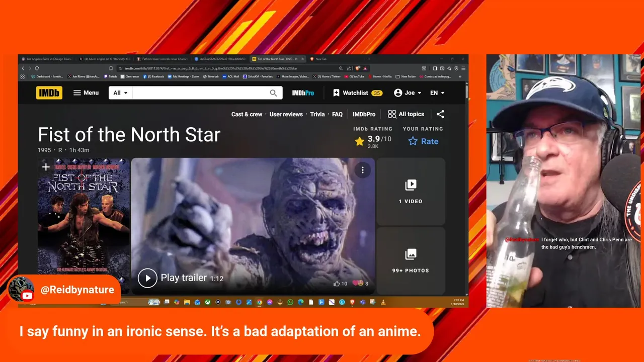The width and height of the screenshot is (644, 362).
Task: Open Chrome in the taskbar
Action: (x=259, y=302)
